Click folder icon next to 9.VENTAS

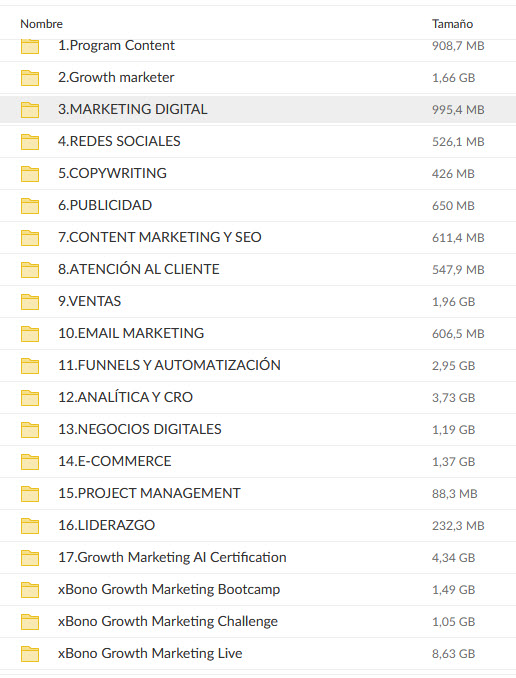tap(30, 302)
